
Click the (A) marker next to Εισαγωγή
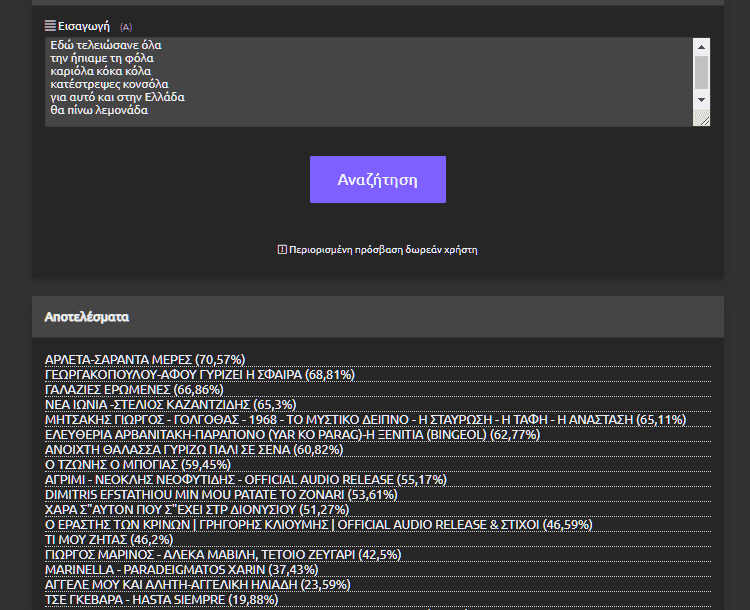point(126,27)
